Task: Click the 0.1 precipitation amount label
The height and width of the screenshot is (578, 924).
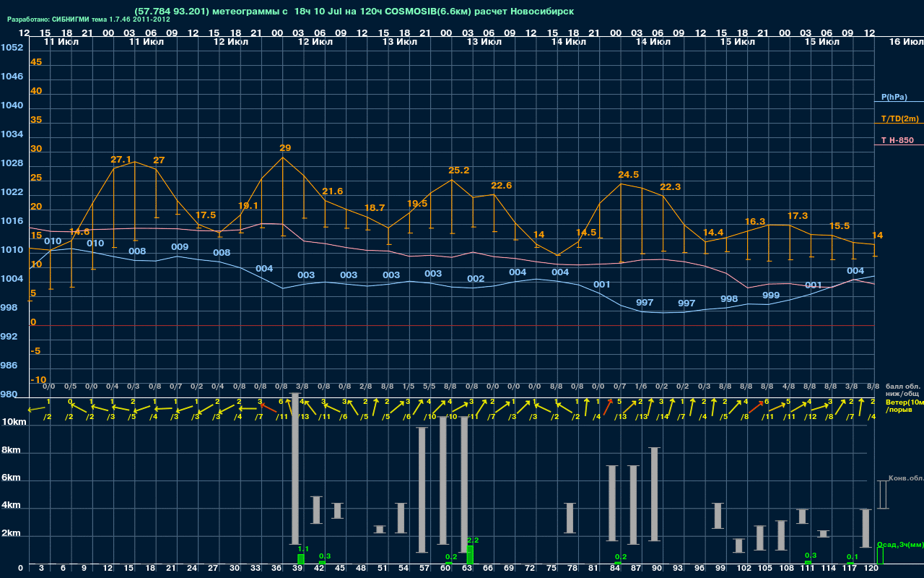Action: point(853,557)
